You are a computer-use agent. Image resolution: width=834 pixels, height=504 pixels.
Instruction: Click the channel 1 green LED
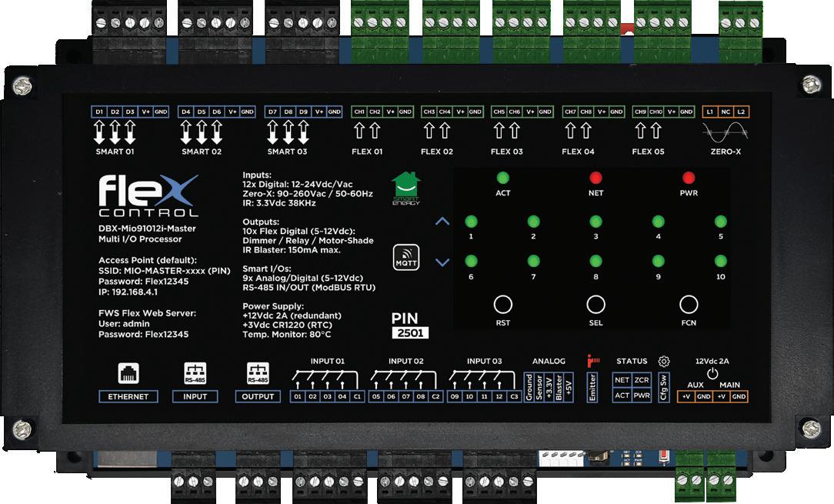(471, 222)
